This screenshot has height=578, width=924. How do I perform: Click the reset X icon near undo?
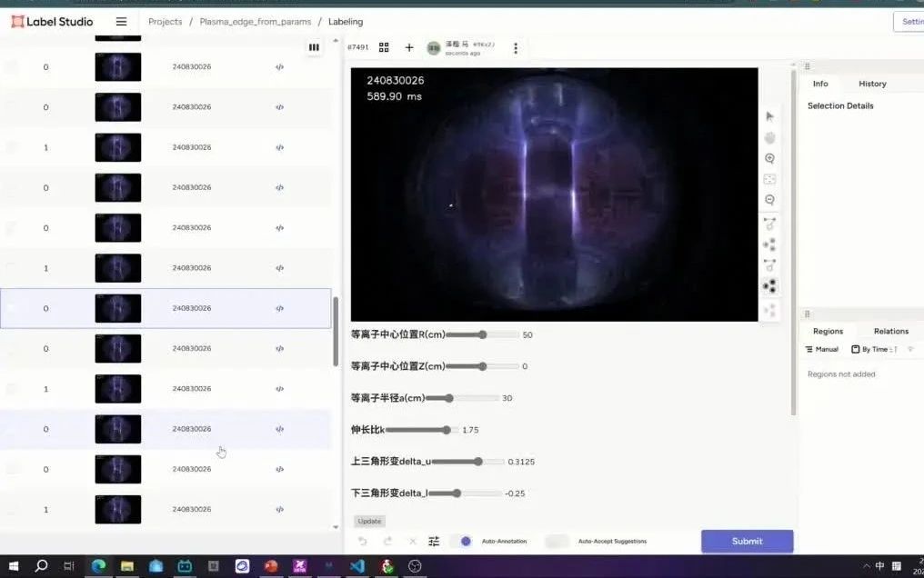(x=413, y=542)
